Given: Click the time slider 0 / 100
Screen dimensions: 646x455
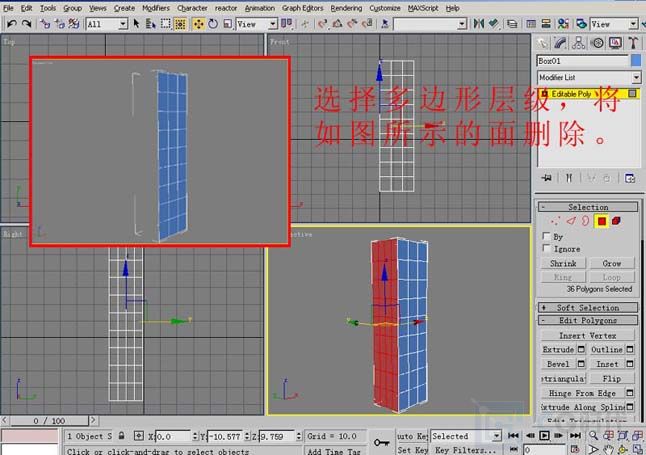Looking at the screenshot, I should coord(49,421).
